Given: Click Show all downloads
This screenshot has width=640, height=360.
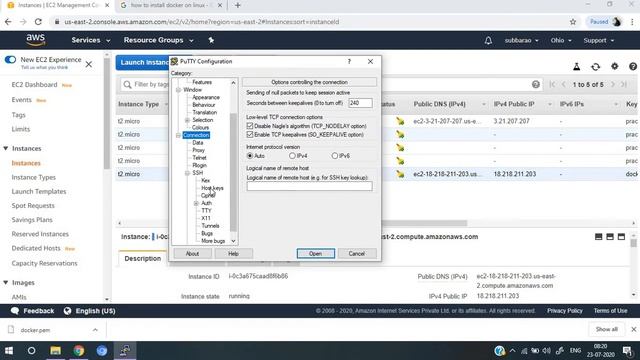Looking at the screenshot, I should tap(607, 329).
